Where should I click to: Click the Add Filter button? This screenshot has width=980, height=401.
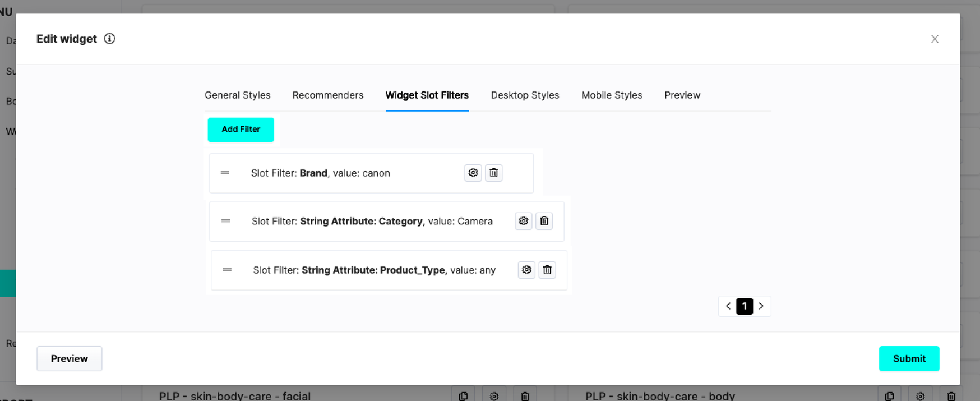[241, 130]
